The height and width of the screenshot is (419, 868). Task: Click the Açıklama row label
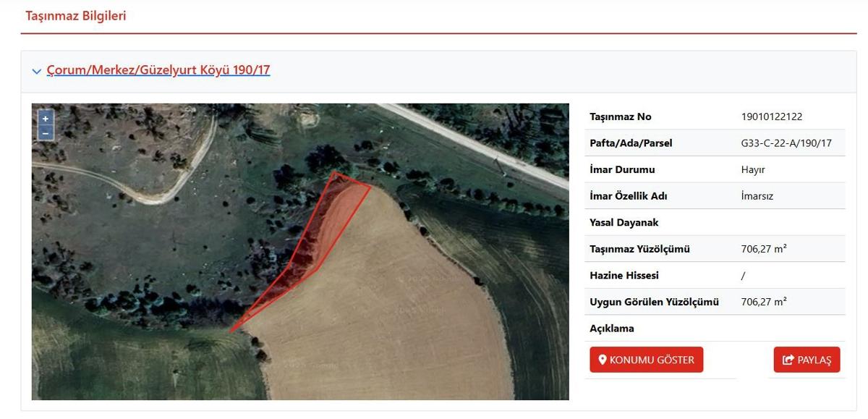[x=612, y=329]
